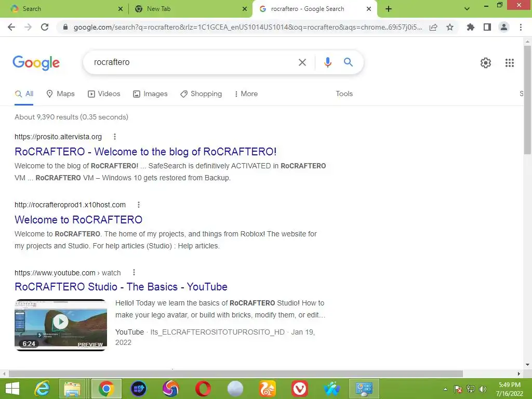Screen dimensions: 532x399
Task: Bookmark this page with the star
Action: click(450, 27)
